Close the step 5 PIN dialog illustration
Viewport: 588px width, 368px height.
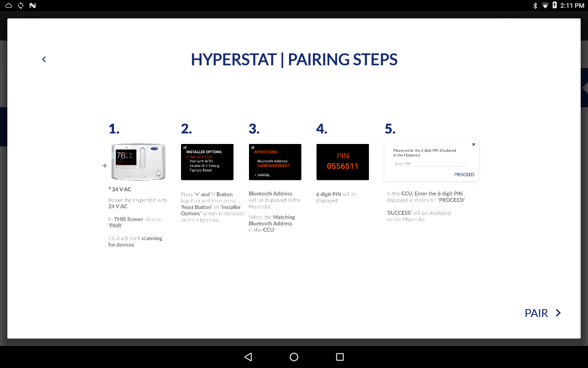[x=474, y=144]
